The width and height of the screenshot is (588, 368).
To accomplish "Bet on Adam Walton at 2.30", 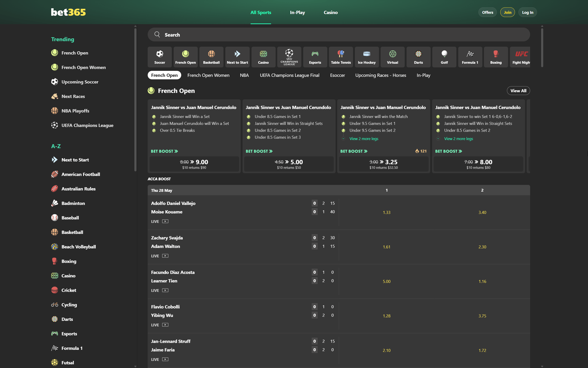I will coord(482,247).
